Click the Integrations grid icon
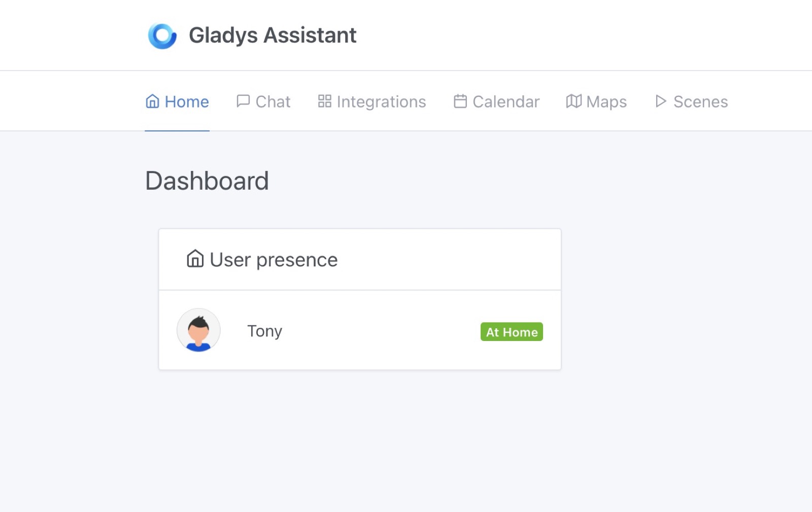This screenshot has width=812, height=512. click(325, 101)
